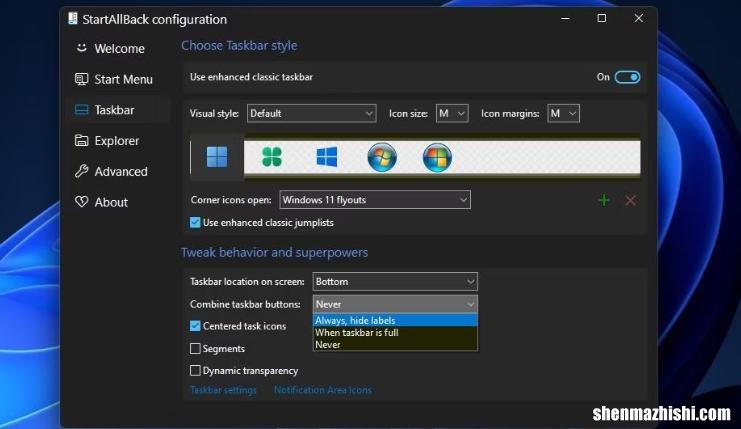741x429 pixels.
Task: Click the Advanced wrench icon
Action: 82,171
